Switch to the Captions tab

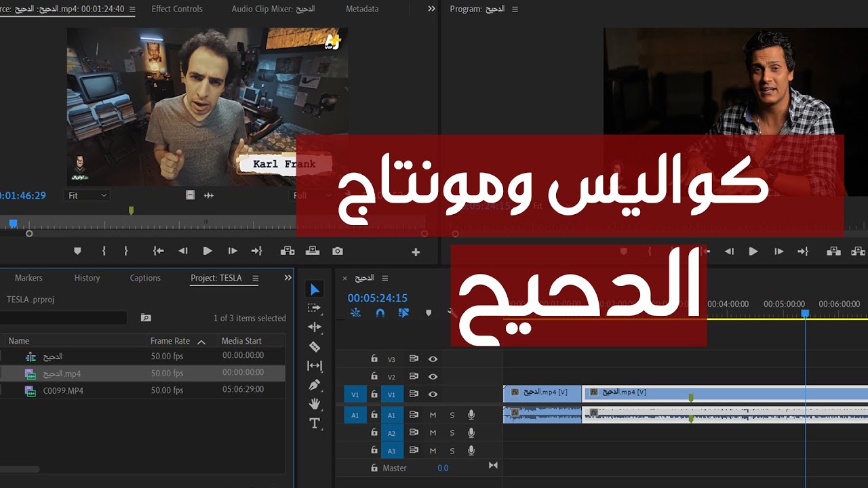click(145, 278)
